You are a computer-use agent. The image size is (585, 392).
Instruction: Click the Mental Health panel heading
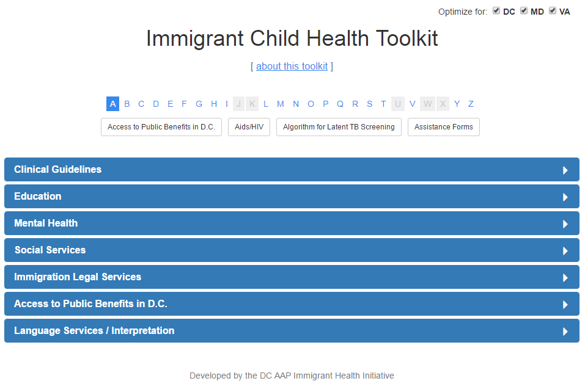[x=292, y=223]
